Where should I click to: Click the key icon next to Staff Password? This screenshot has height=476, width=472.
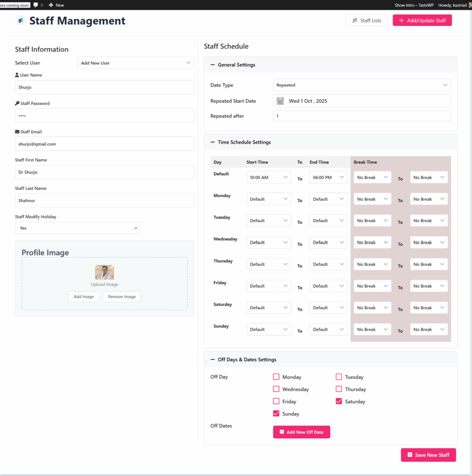click(x=16, y=103)
